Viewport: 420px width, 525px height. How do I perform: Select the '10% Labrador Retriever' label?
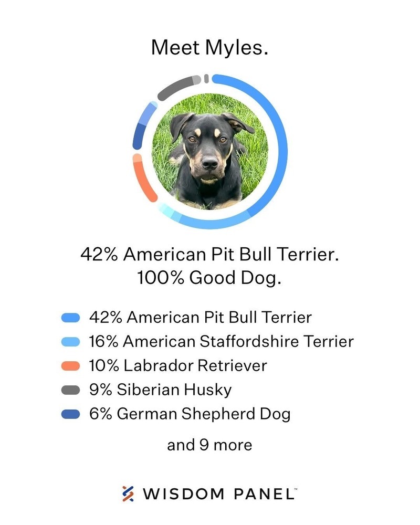[x=178, y=365]
